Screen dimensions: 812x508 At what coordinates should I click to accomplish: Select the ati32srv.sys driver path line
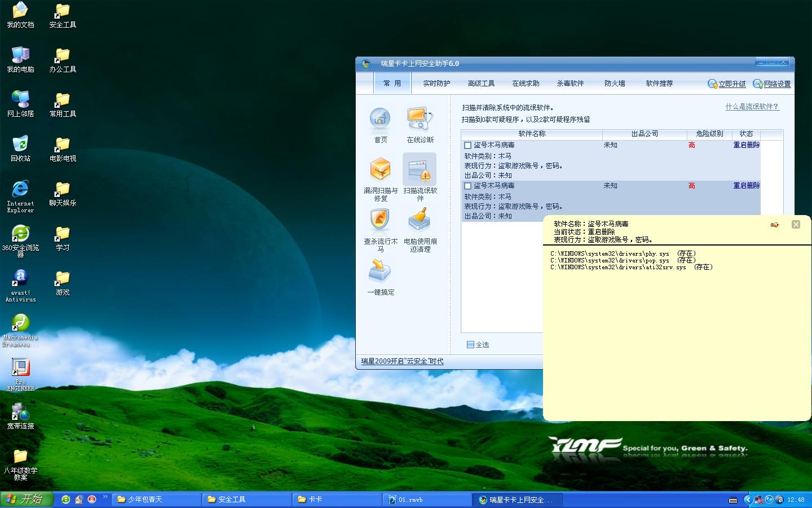(x=632, y=268)
